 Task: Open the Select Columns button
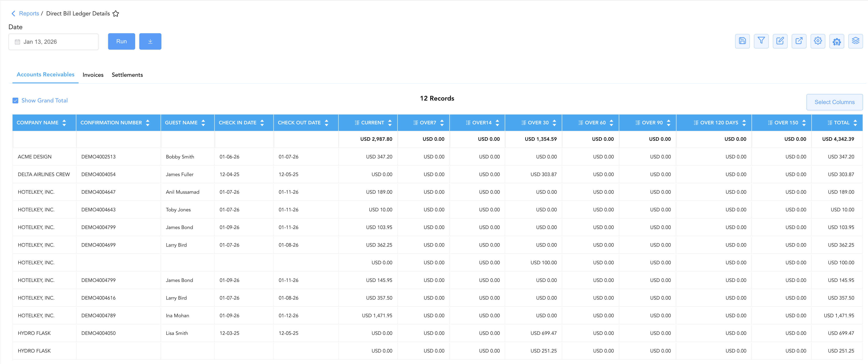click(834, 102)
